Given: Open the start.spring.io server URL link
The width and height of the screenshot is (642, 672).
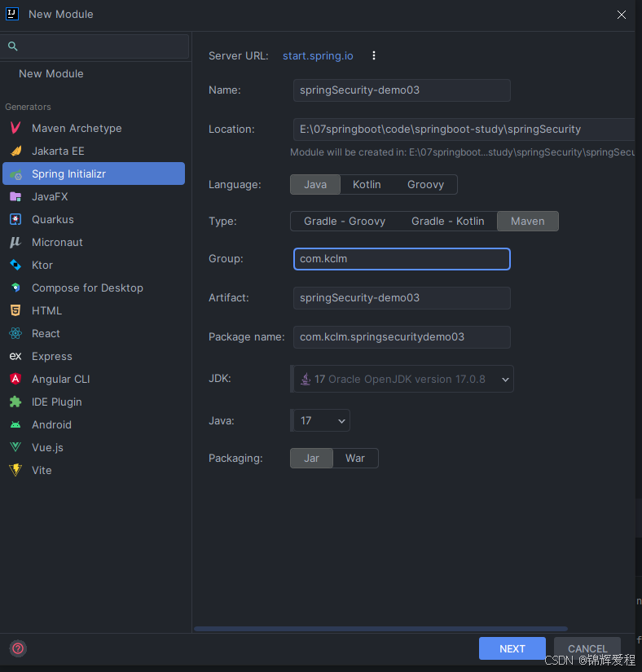Looking at the screenshot, I should pyautogui.click(x=318, y=55).
